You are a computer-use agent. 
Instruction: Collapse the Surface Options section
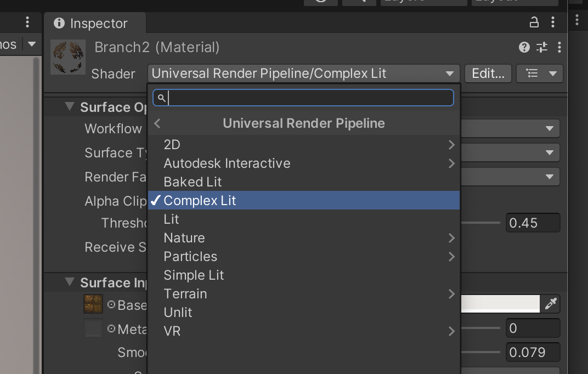(70, 106)
